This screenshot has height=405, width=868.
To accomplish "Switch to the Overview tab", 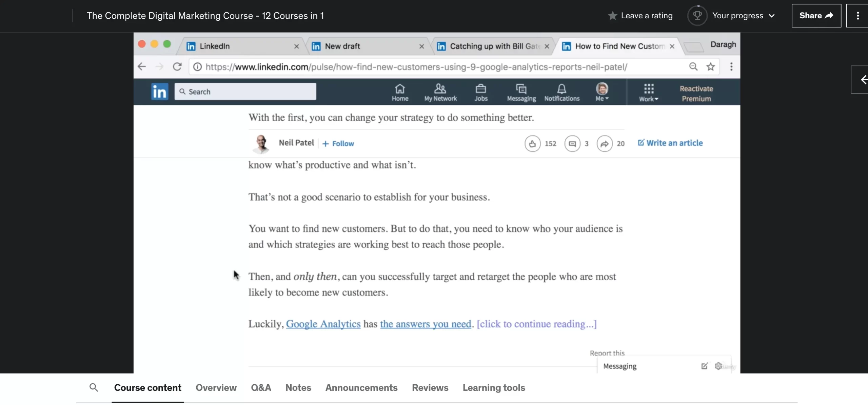I will (x=216, y=387).
